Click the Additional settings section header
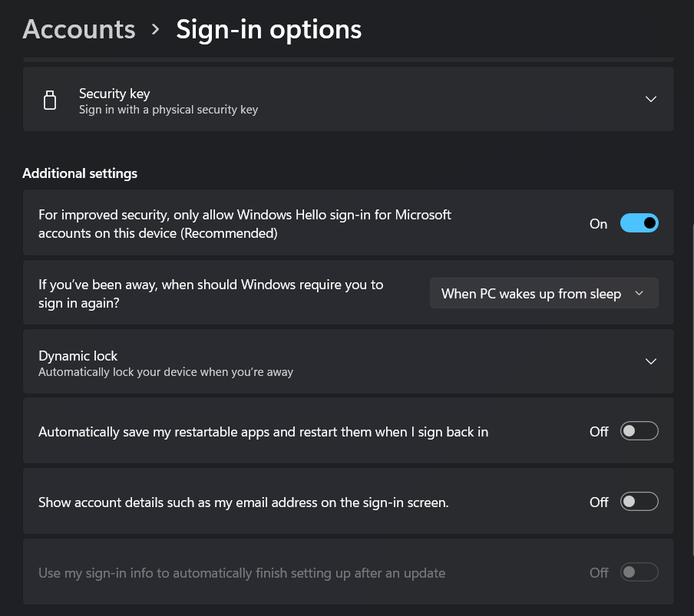This screenshot has width=694, height=616. (80, 173)
